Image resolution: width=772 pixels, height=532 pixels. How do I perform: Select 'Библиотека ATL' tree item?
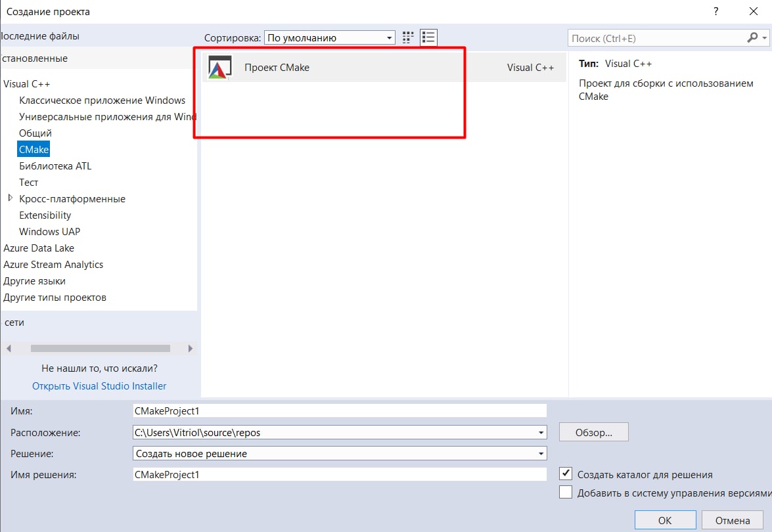point(55,166)
